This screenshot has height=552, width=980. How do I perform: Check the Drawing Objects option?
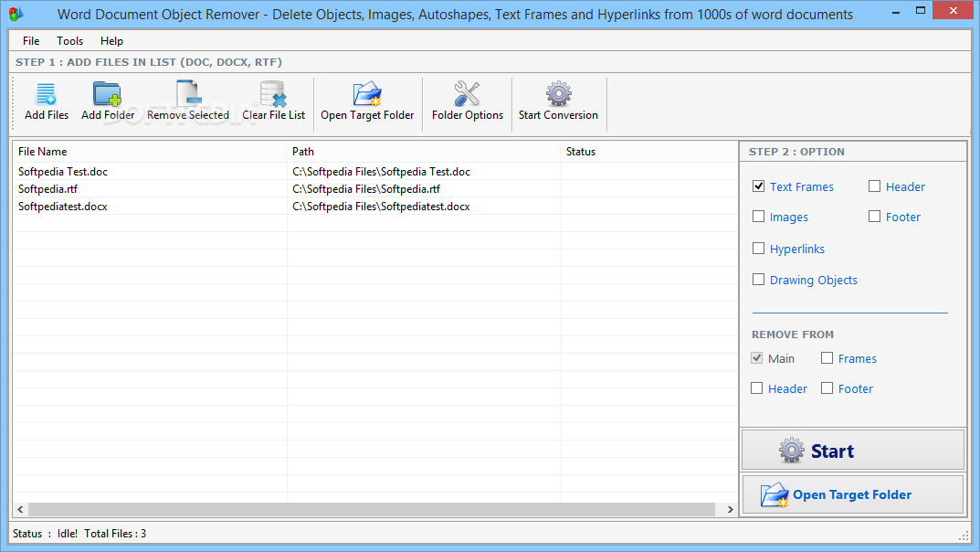pos(758,280)
